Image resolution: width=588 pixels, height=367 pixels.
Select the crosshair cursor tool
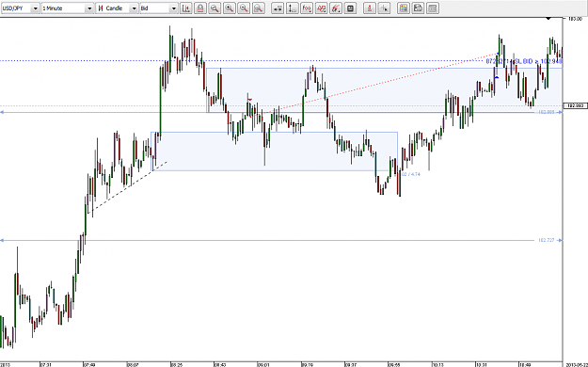tap(384, 8)
